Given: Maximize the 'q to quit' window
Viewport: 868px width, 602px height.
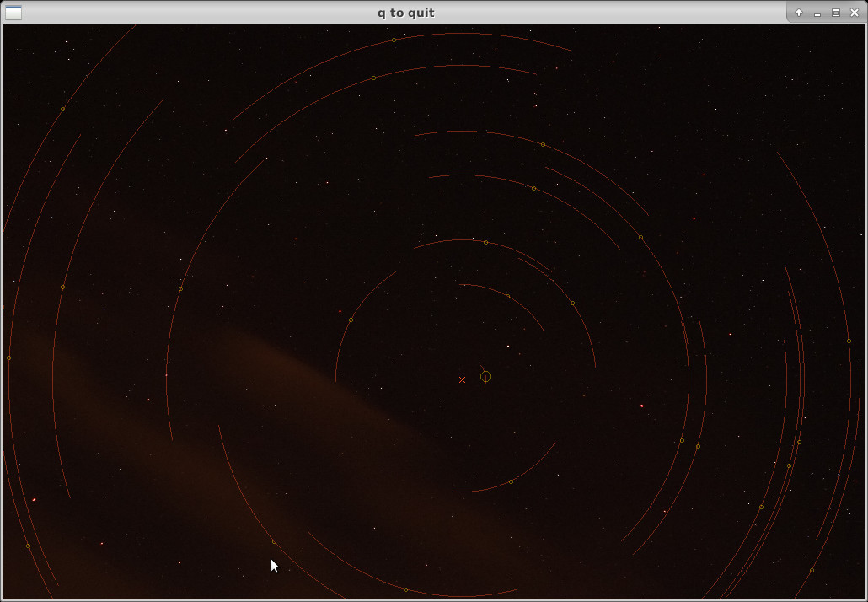Looking at the screenshot, I should point(836,13).
